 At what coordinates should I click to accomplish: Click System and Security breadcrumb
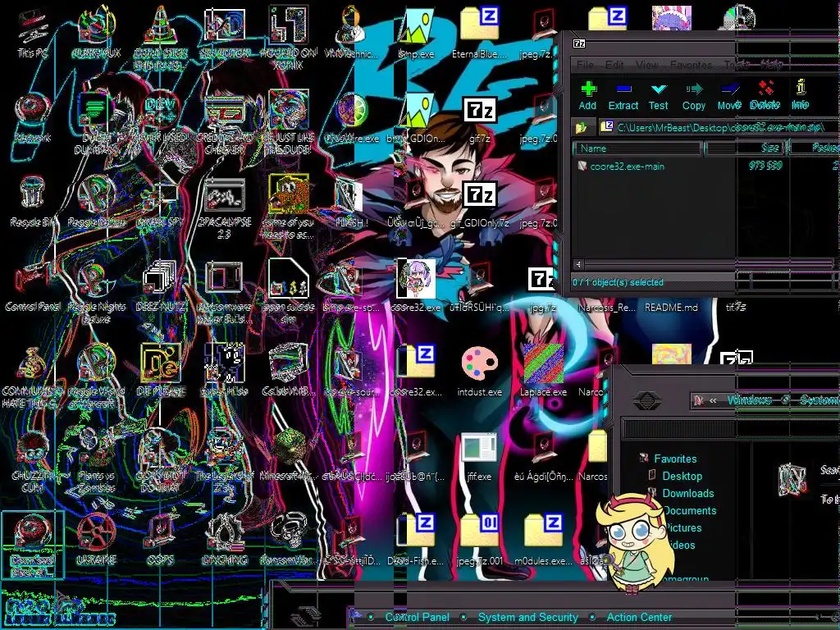(527, 617)
